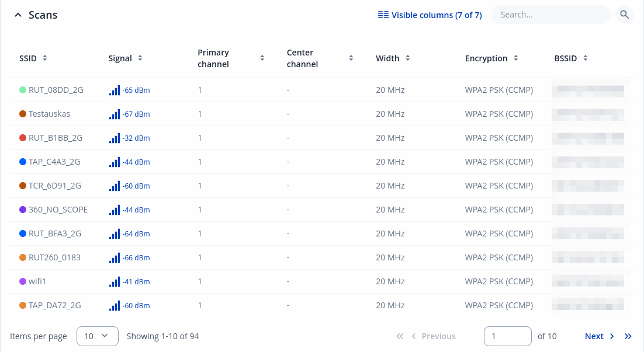Focus the Search input field
Viewport: 644px width, 352px height.
[549, 15]
